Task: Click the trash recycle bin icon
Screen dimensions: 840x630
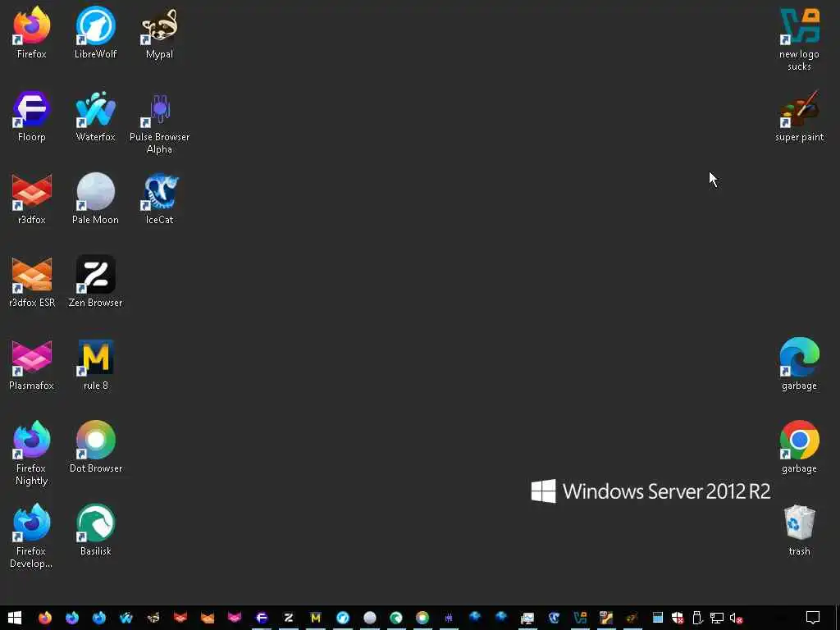Action: tap(799, 531)
